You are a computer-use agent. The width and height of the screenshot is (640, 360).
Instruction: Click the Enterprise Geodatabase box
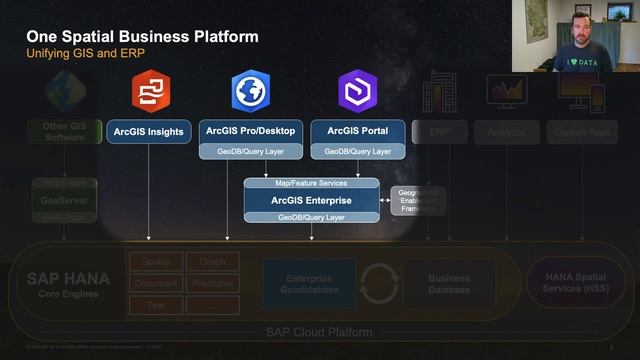(309, 284)
